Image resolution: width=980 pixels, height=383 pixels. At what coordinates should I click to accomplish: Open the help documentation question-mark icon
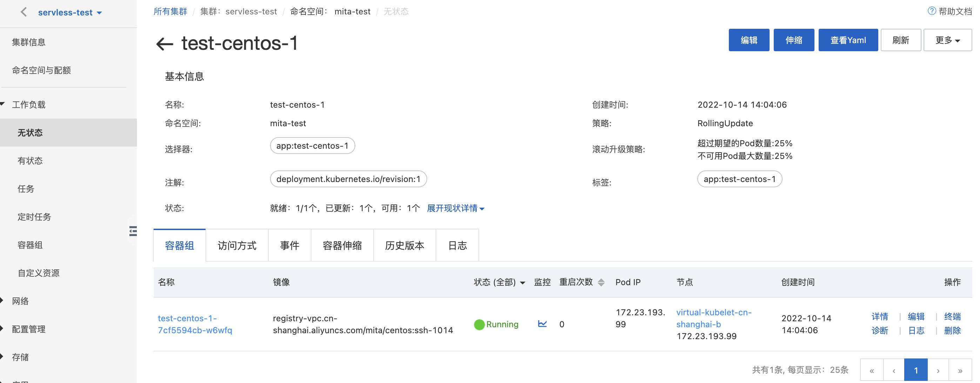pyautogui.click(x=932, y=11)
